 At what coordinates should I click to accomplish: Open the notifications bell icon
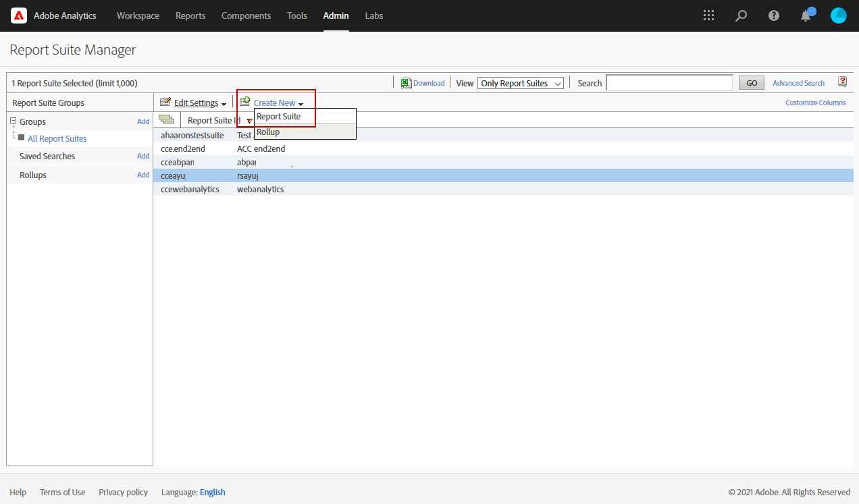(807, 16)
